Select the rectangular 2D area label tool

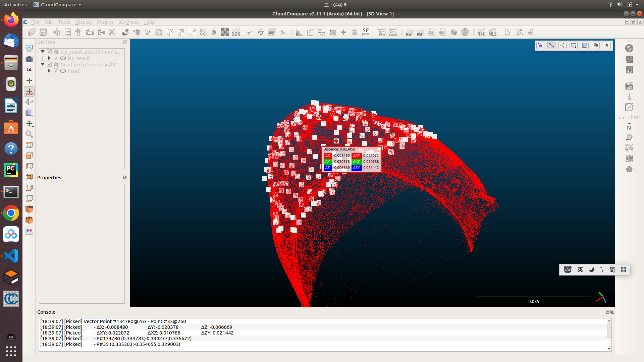pos(574,46)
